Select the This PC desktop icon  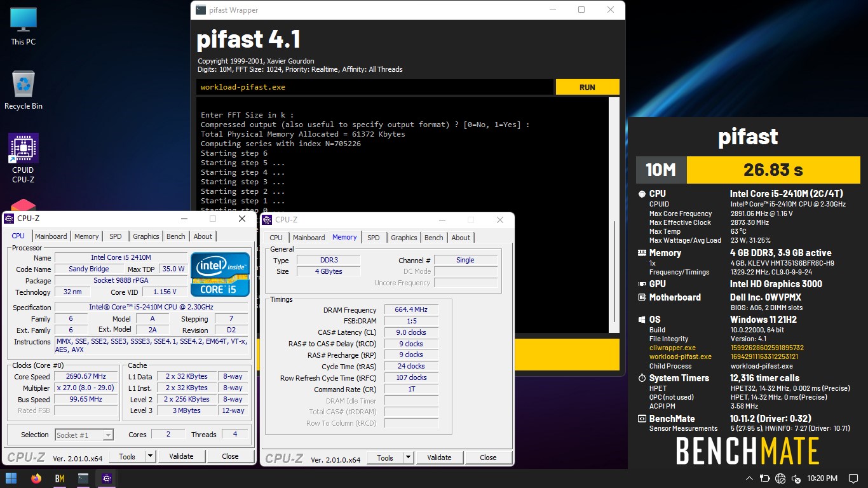click(x=24, y=26)
